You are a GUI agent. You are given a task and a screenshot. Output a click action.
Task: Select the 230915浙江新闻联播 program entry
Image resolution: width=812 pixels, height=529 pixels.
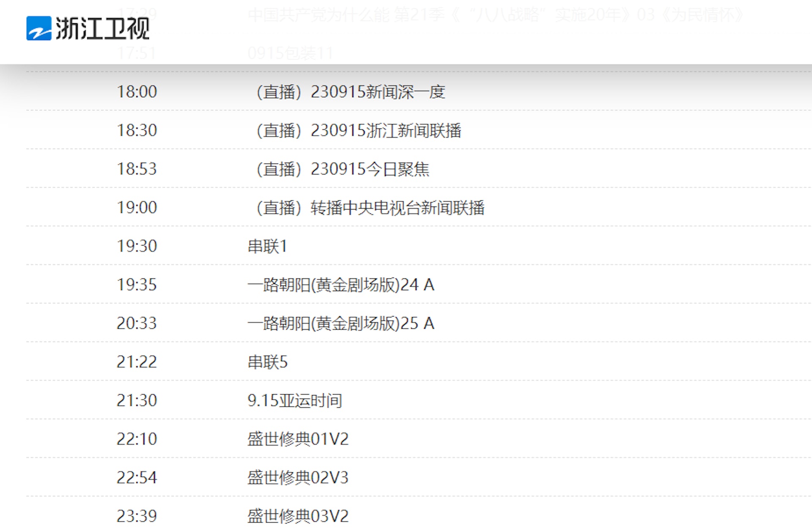click(359, 131)
